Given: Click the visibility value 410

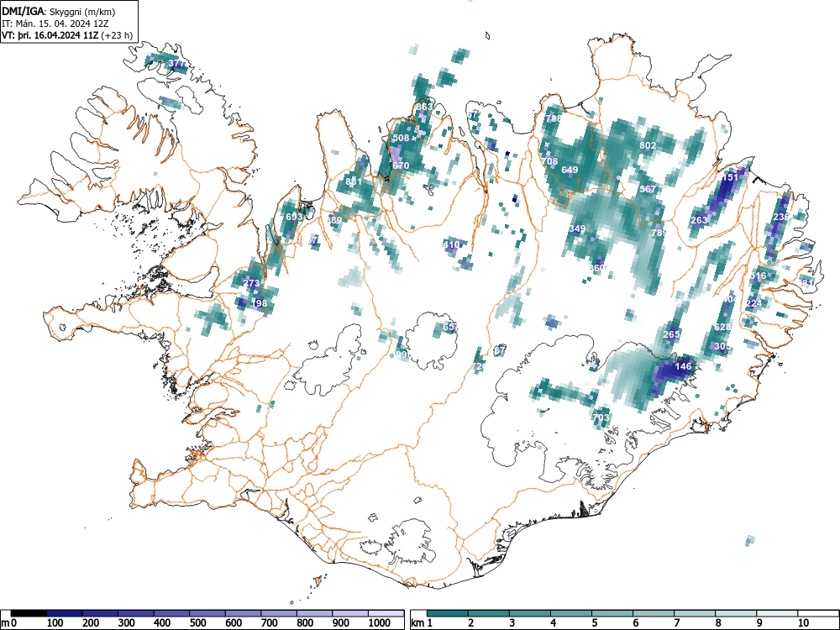Looking at the screenshot, I should (451, 244).
